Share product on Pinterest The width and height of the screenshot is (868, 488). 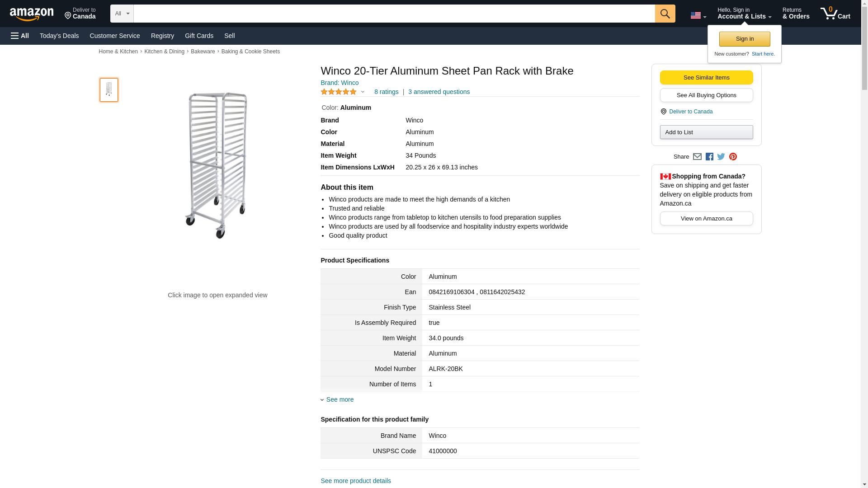(733, 157)
